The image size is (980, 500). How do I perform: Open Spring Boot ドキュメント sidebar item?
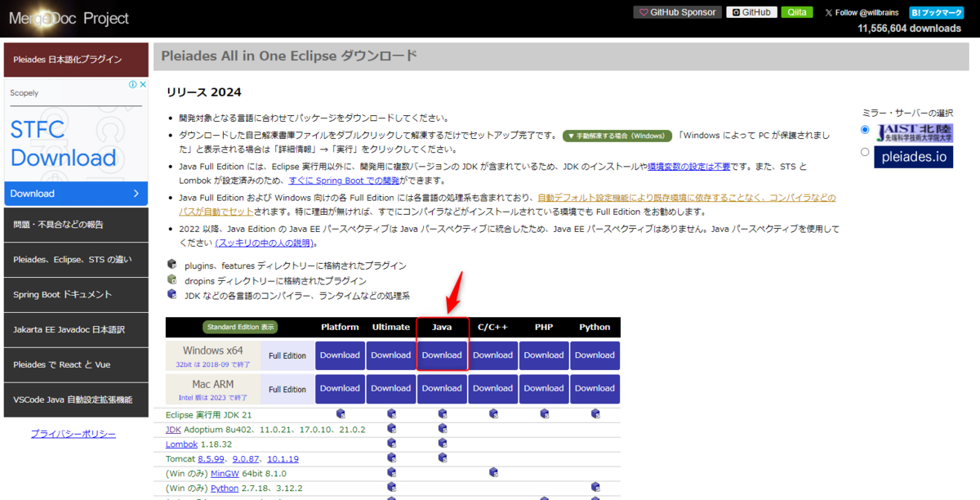click(x=76, y=294)
